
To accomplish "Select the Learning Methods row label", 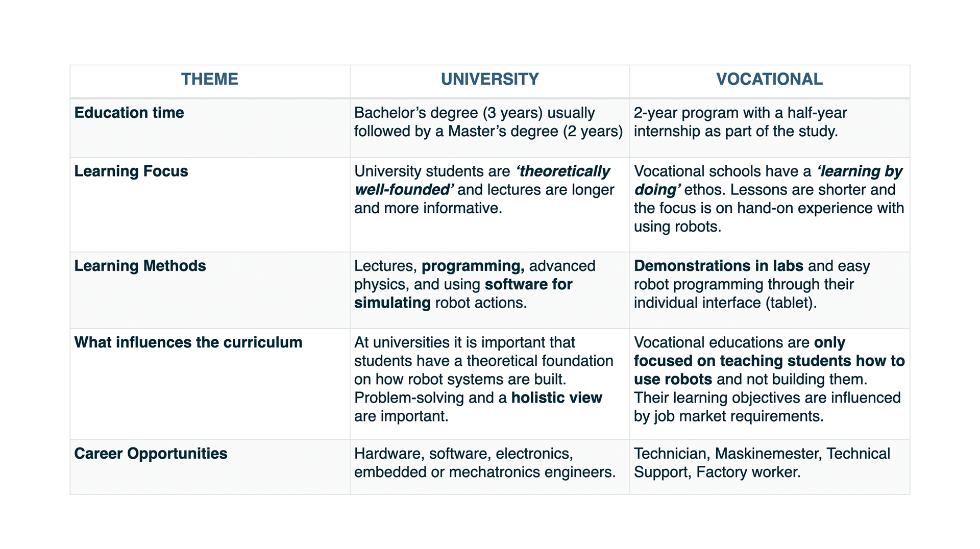I will coord(140,266).
